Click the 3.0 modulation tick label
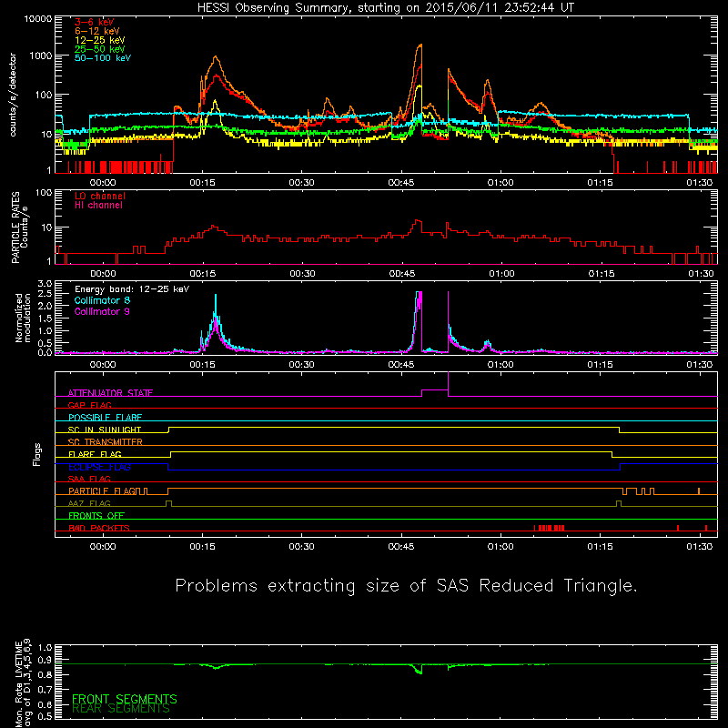 45,284
